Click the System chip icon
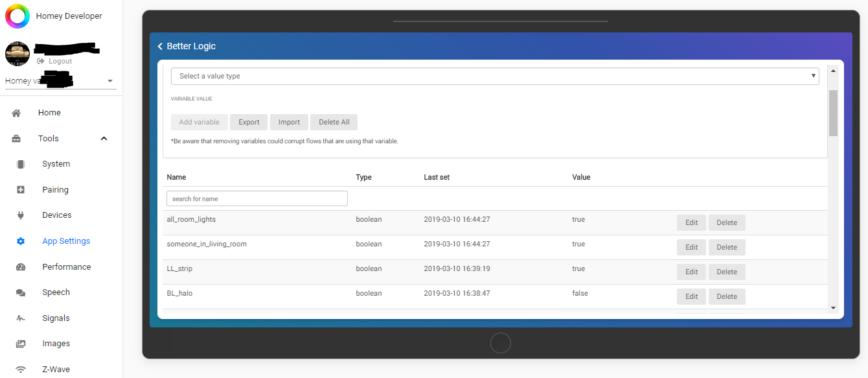Image resolution: width=868 pixels, height=378 pixels. click(x=21, y=164)
